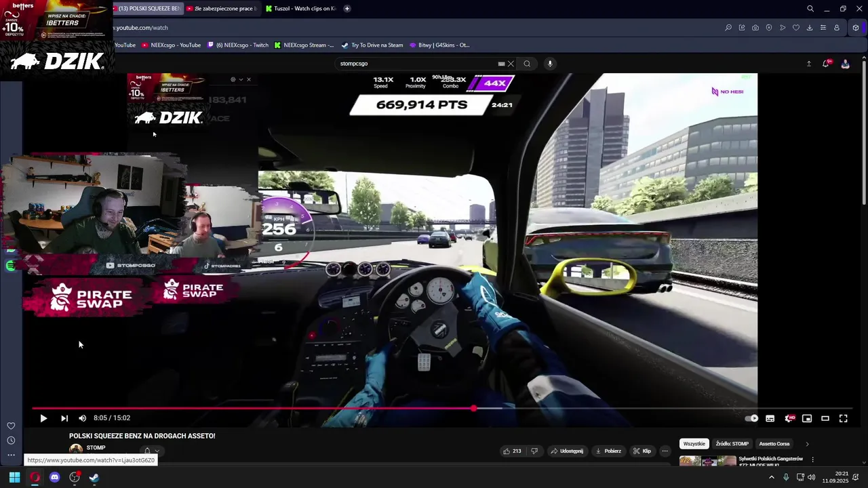
Task: Mute the video volume
Action: (83, 418)
